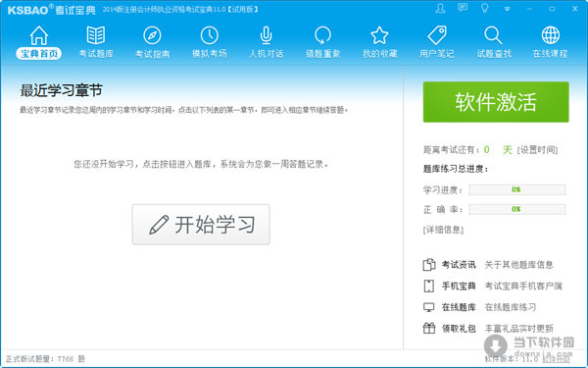Image resolution: width=588 pixels, height=368 pixels.
Task: Click the chat message icon in title bar
Action: click(463, 8)
